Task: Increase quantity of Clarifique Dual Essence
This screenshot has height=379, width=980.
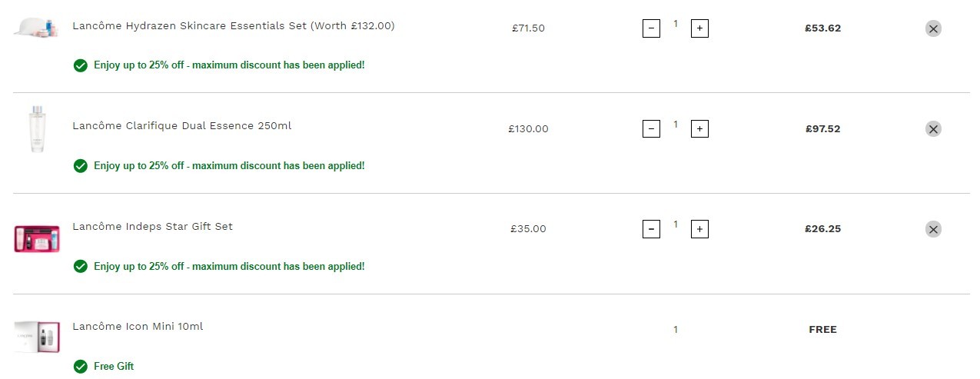Action: coord(699,128)
